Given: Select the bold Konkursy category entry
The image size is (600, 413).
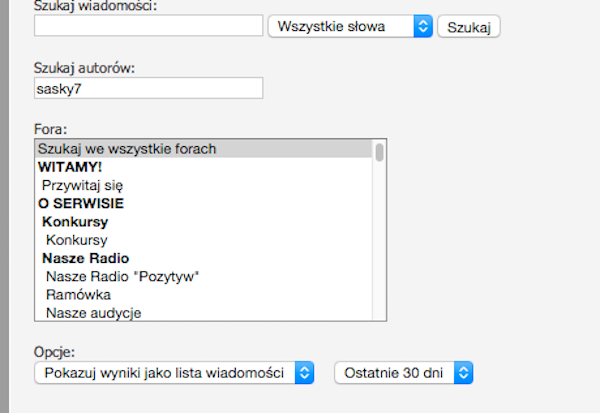Looking at the screenshot, I should coord(203,222).
